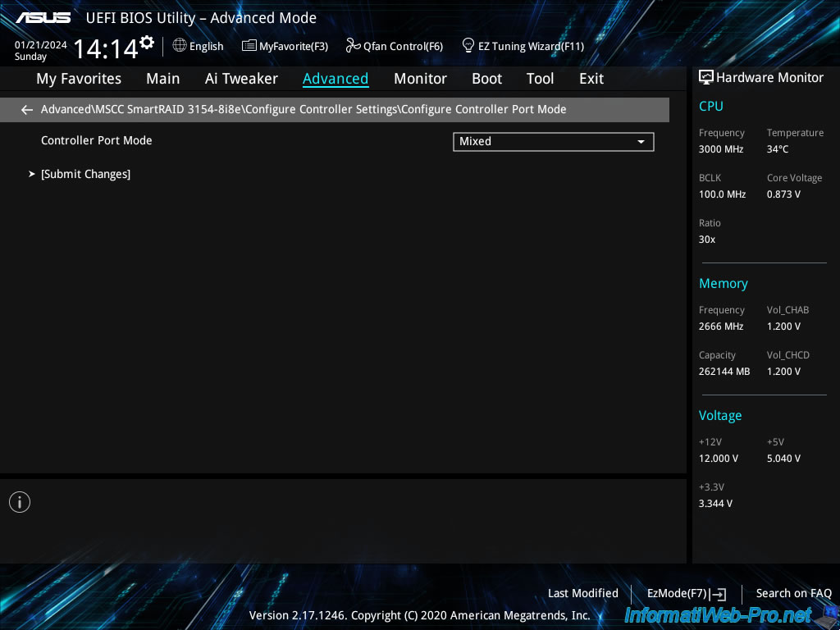Open MyFavorite(F3) shortcut
The width and height of the screenshot is (840, 630).
point(285,47)
